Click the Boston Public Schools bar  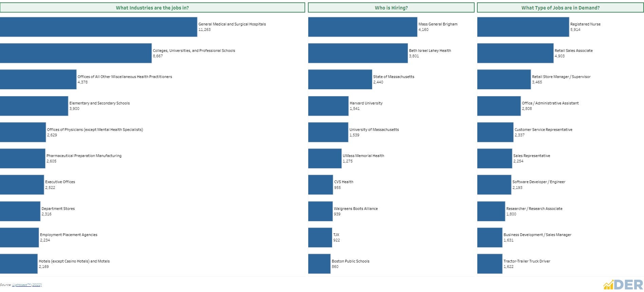tap(319, 264)
